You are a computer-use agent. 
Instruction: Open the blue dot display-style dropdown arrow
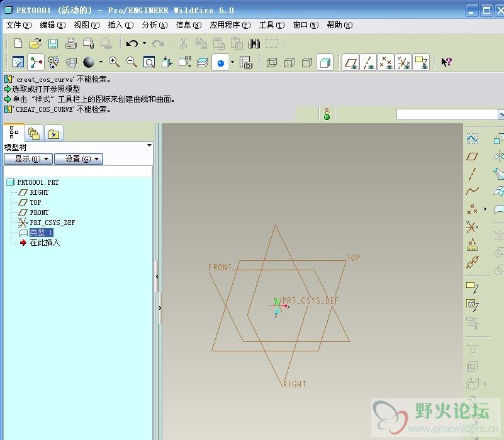(232, 62)
